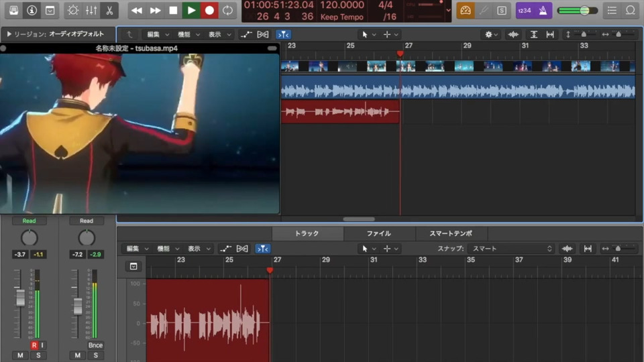
Task: Toggle the Solo S button in control bar
Action: click(x=502, y=10)
